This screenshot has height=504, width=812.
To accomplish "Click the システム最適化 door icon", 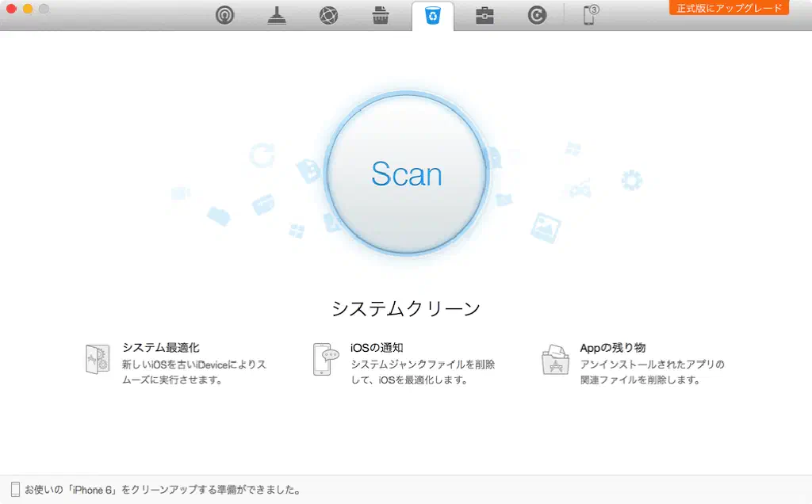I will coord(98,359).
